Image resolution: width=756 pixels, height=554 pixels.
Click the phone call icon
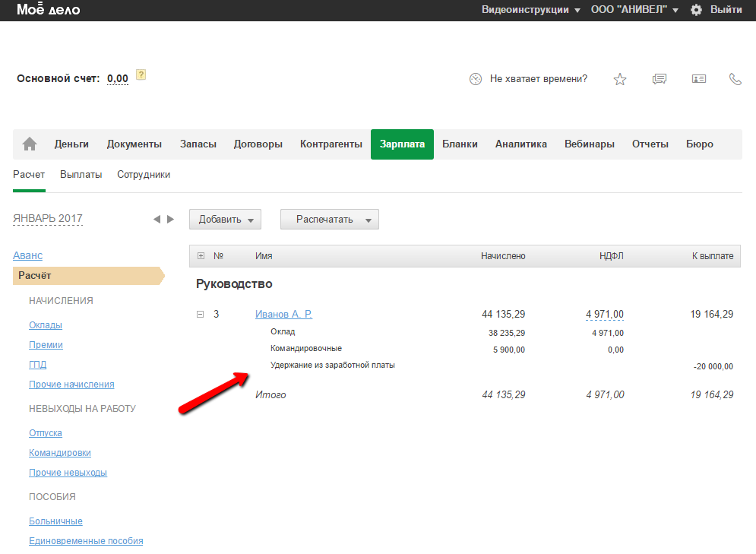pos(735,79)
